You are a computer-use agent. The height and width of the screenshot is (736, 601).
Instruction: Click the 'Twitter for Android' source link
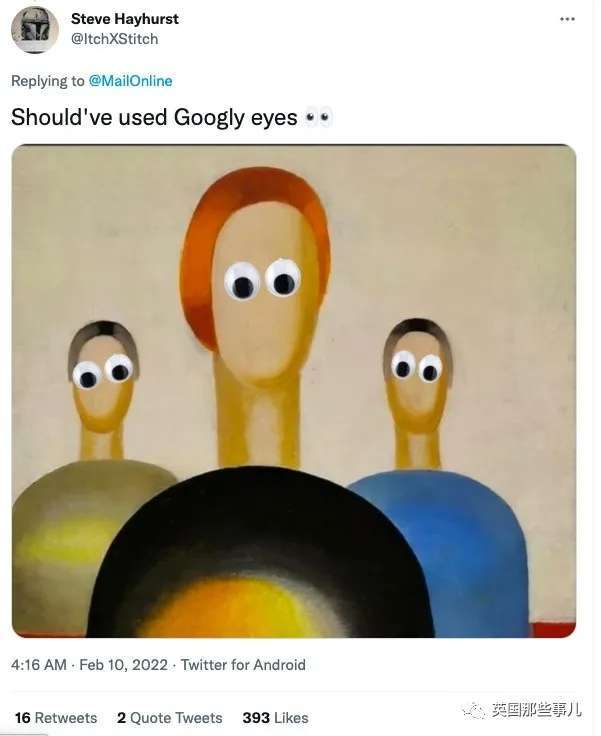click(243, 665)
